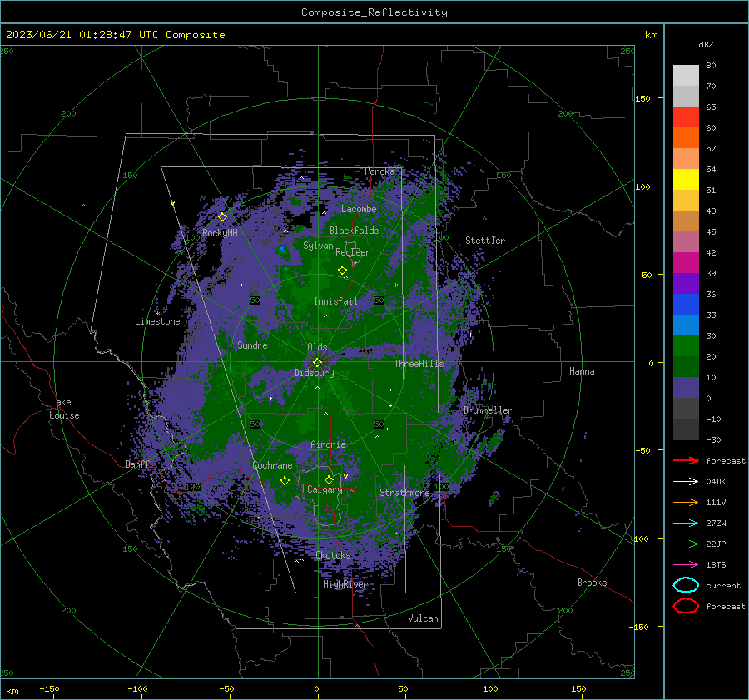
Task: Click the Calgary city label
Action: [x=325, y=489]
